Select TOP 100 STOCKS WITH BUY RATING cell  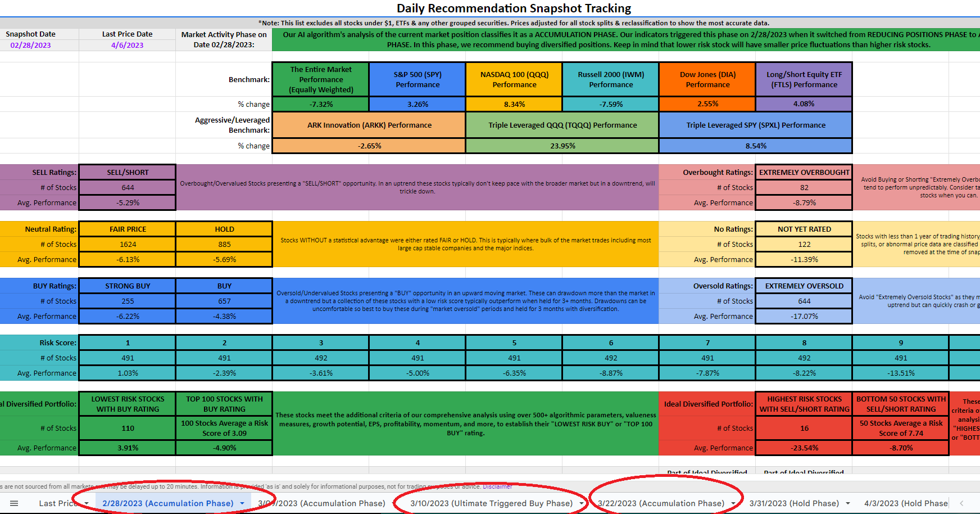click(x=224, y=404)
